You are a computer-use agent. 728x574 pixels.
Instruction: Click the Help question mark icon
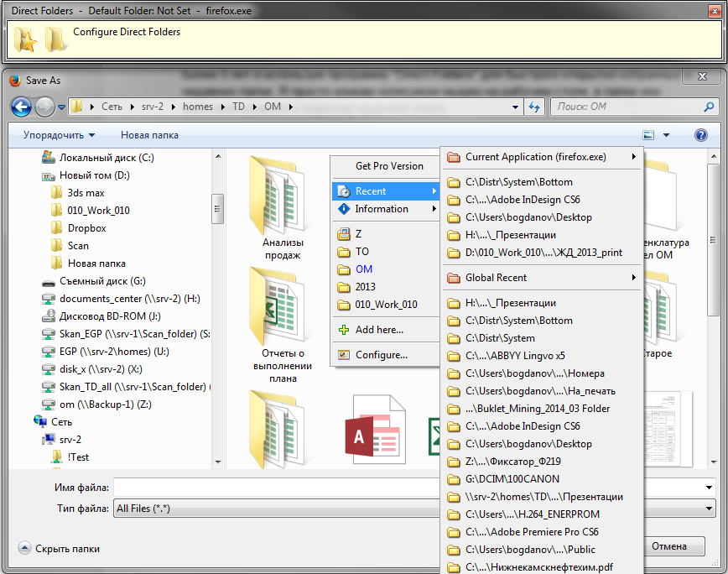(x=700, y=134)
